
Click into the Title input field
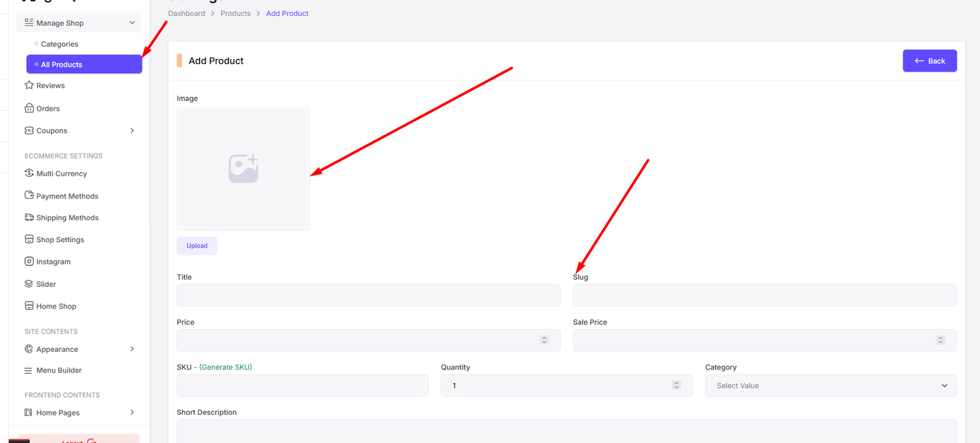tap(368, 296)
